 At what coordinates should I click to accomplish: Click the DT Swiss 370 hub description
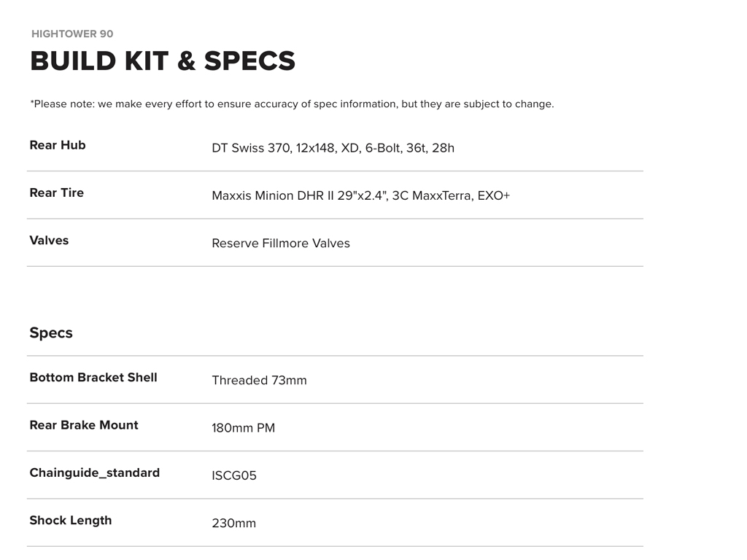333,148
